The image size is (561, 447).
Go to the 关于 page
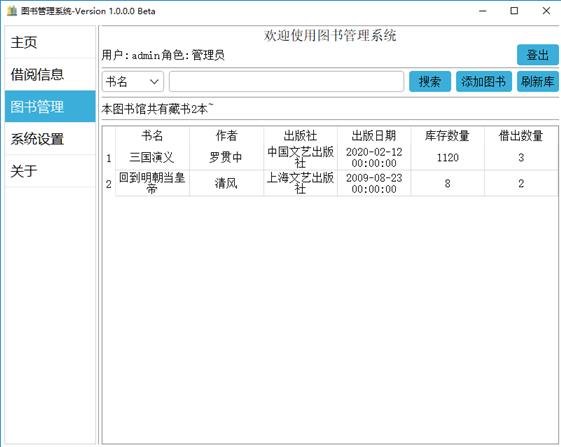50,171
